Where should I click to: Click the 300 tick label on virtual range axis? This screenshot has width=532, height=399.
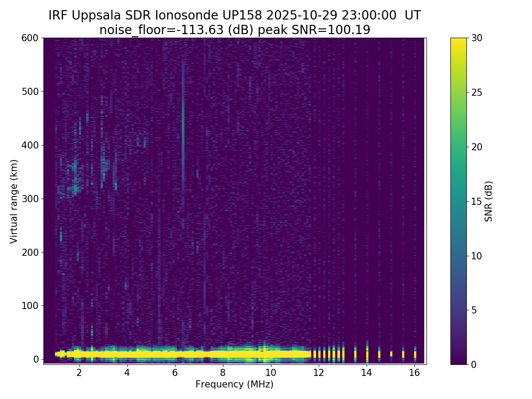click(30, 199)
